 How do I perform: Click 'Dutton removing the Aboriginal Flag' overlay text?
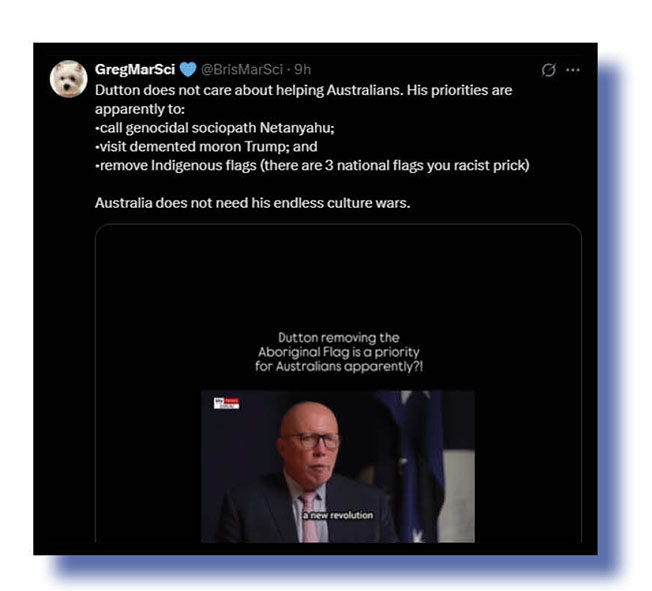[x=338, y=352]
